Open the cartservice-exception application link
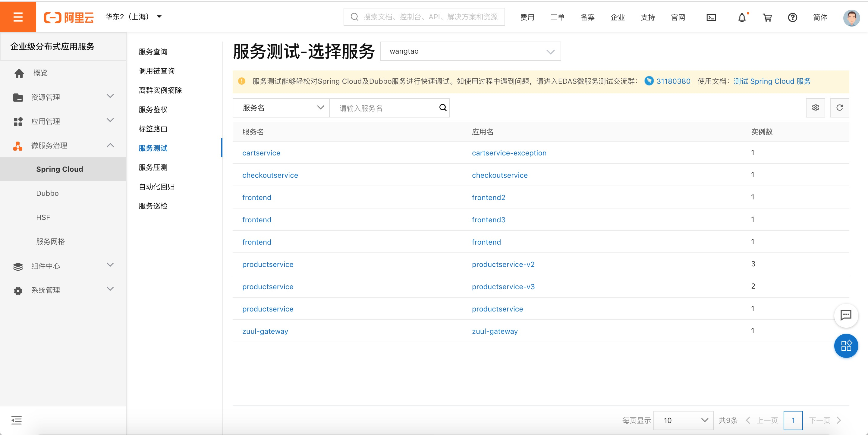 click(509, 153)
